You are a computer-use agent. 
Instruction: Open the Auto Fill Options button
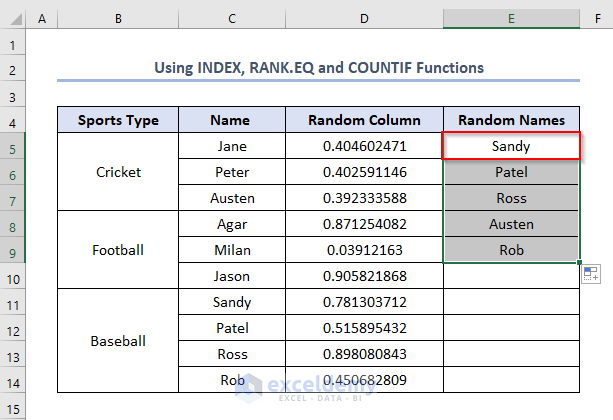pos(589,273)
